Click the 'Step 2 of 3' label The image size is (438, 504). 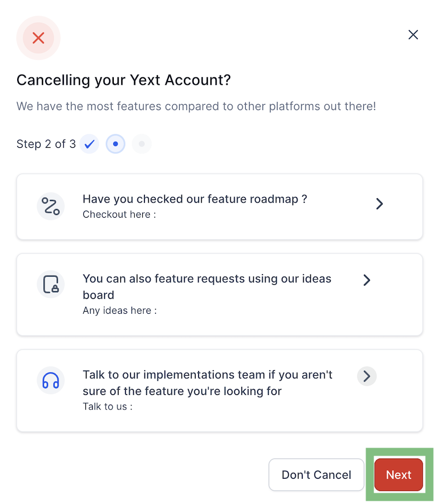coord(46,143)
